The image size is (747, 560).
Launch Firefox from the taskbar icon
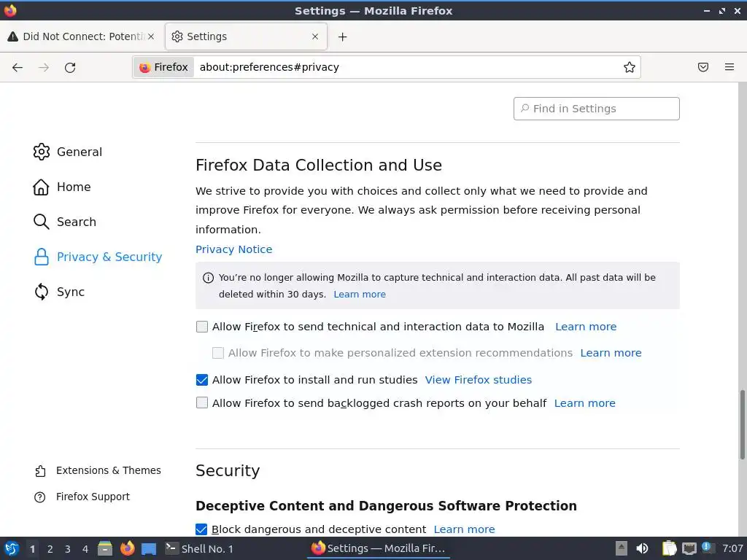click(128, 548)
